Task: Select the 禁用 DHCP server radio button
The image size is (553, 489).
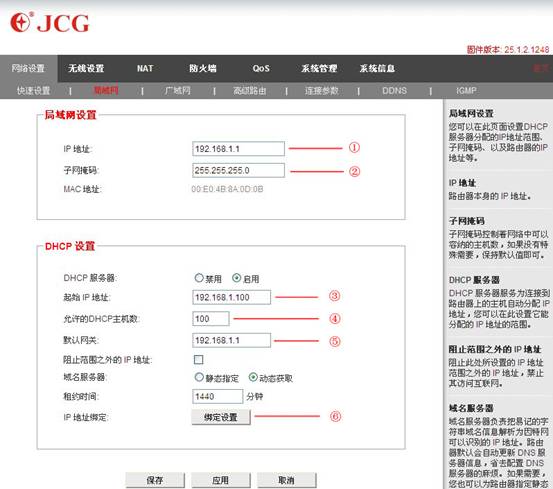Action: tap(199, 278)
